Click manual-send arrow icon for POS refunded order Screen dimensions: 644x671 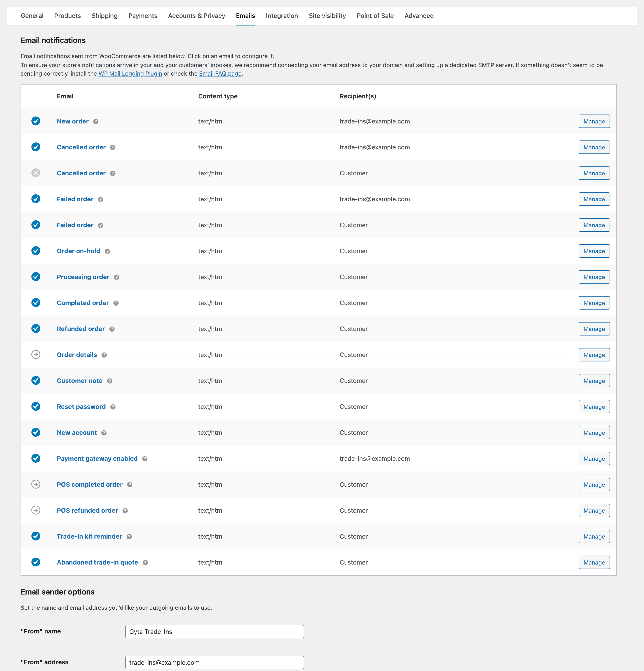(36, 510)
